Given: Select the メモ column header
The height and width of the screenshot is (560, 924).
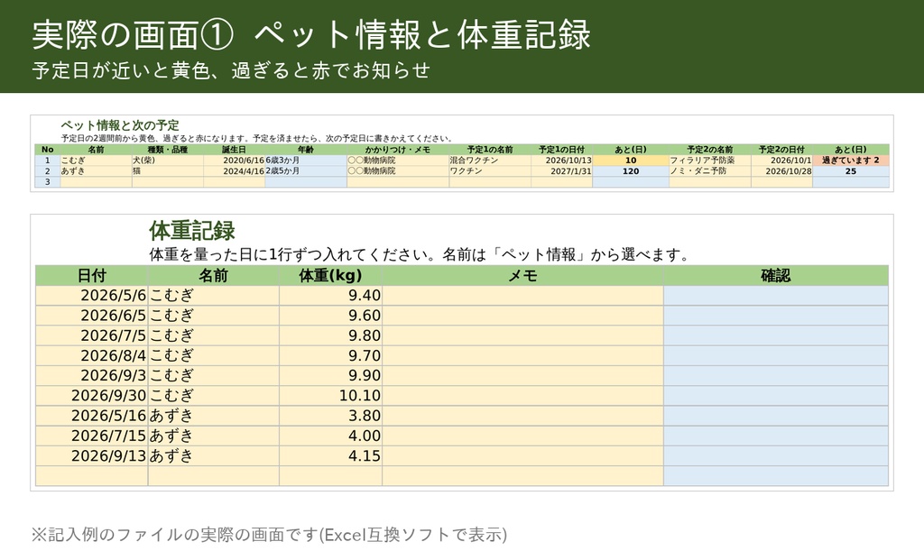Looking at the screenshot, I should click(x=522, y=276).
